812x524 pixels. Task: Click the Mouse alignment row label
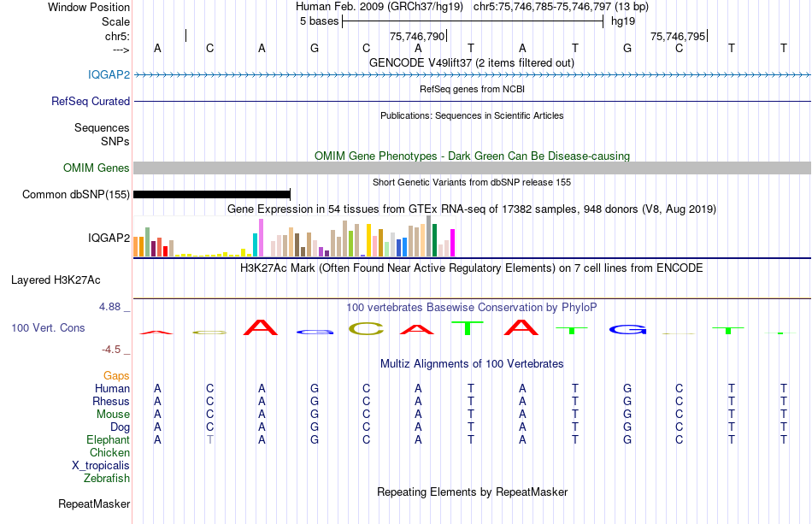[x=113, y=415]
